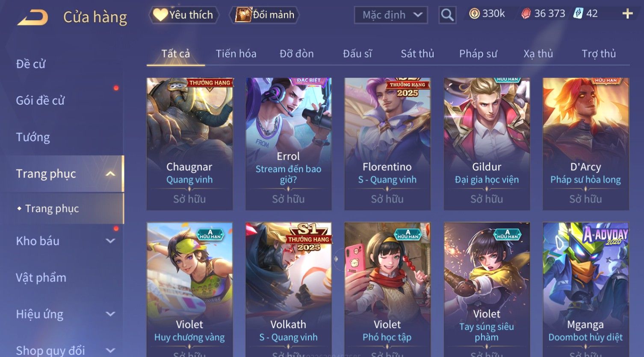Tap the plus icon to add currency
This screenshot has height=357, width=644.
click(627, 14)
